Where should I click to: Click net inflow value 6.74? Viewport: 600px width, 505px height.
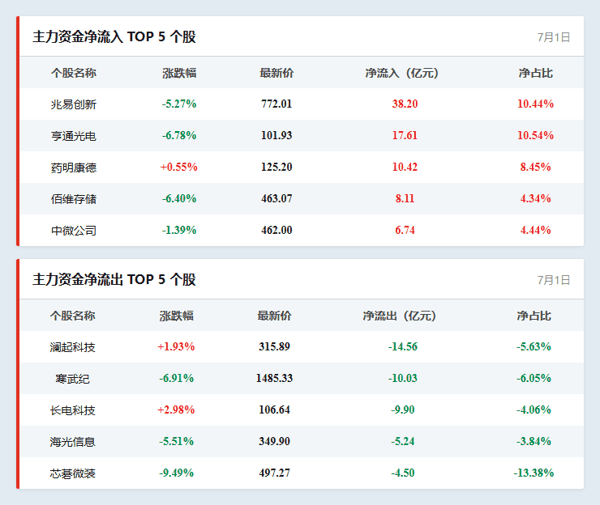(405, 230)
